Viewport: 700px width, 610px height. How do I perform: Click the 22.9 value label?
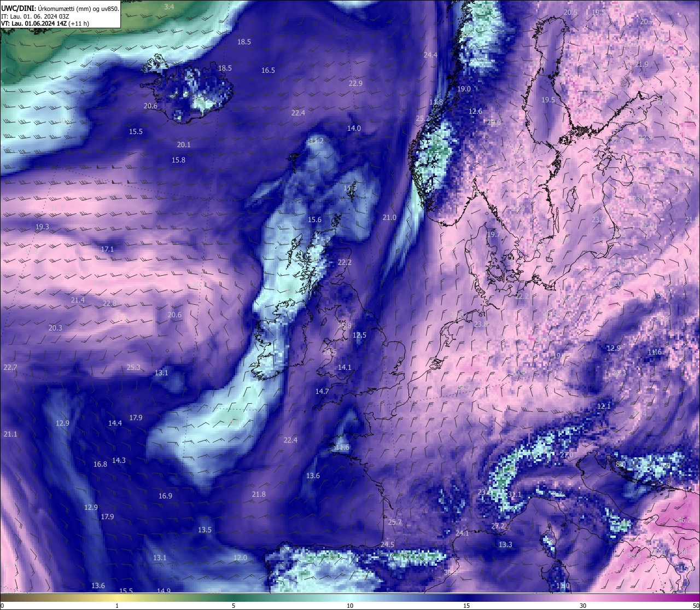(355, 83)
